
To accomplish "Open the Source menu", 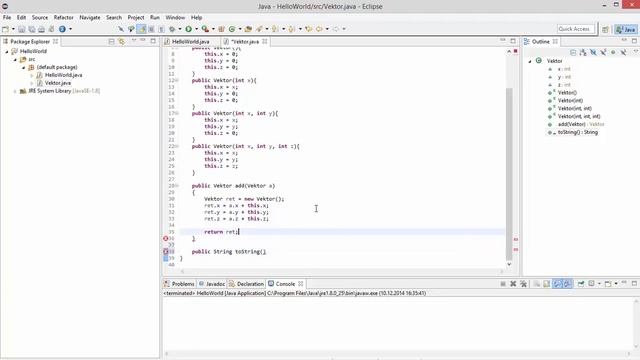I will (40, 18).
